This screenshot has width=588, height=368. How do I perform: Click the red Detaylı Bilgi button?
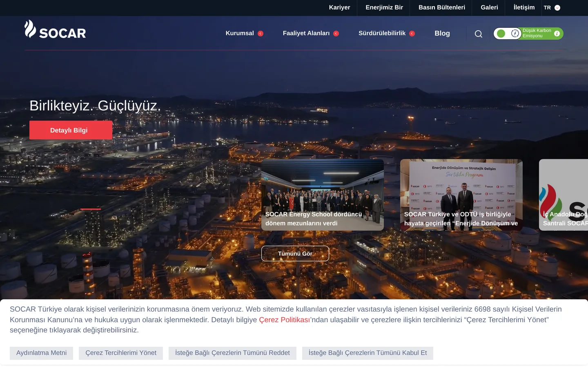[x=71, y=130]
